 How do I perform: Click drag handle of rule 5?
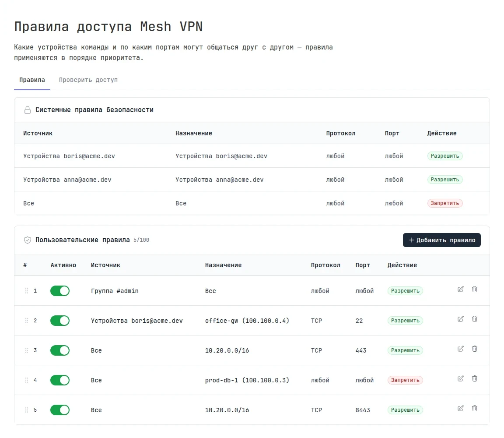27,410
